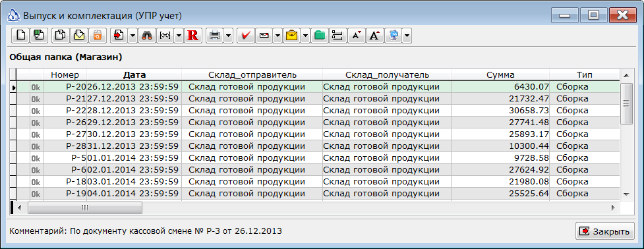Click the green folder icon
Viewport: 644px width, 249px height.
coord(320,36)
